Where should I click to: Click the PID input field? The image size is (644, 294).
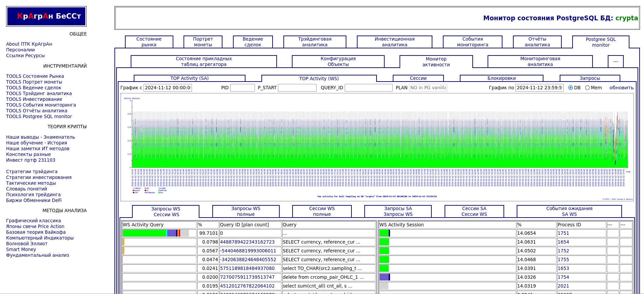point(242,88)
